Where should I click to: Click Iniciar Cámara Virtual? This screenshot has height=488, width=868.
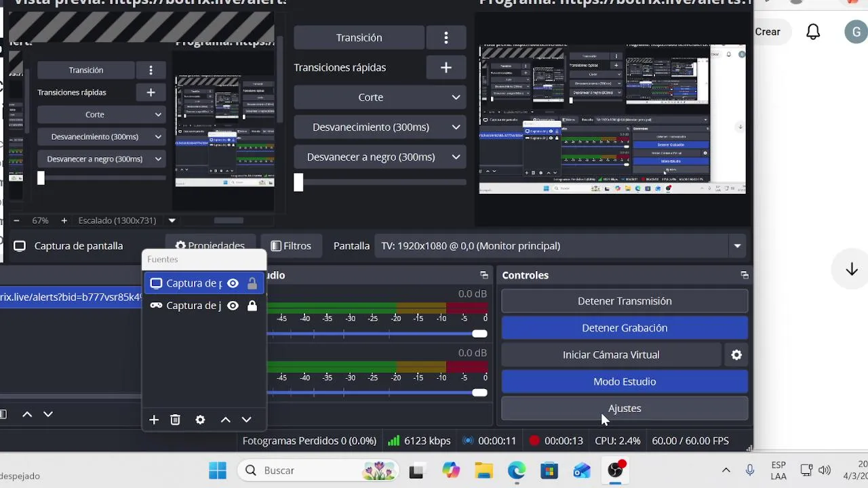tap(611, 354)
